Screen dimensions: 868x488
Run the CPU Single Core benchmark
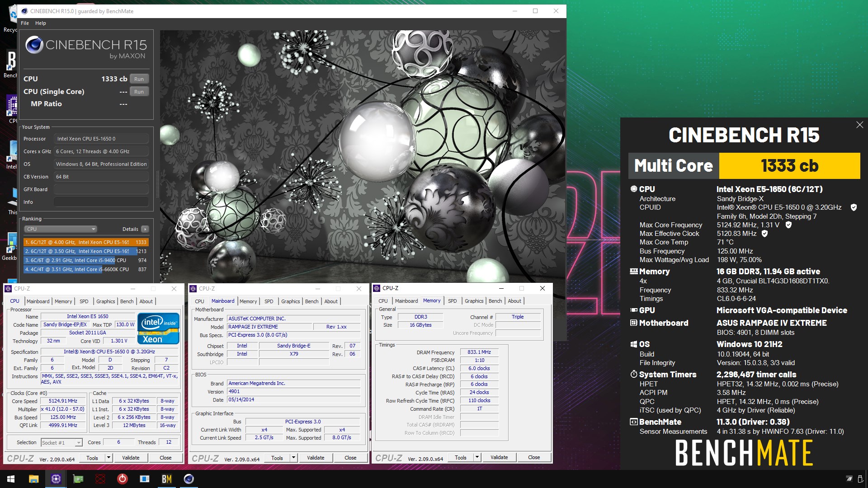139,92
